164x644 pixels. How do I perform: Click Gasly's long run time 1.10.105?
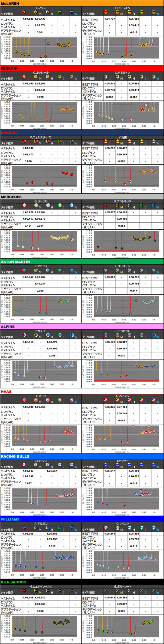(52, 349)
